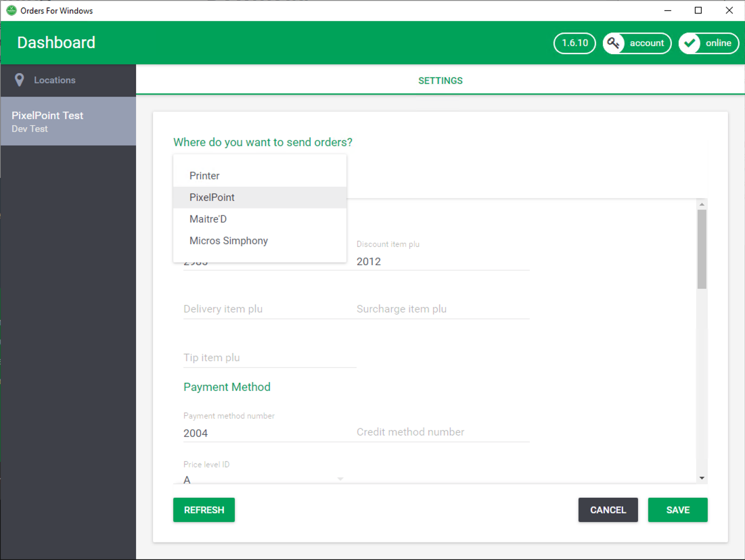Click the key icon beside account
The height and width of the screenshot is (560, 745).
pos(614,43)
